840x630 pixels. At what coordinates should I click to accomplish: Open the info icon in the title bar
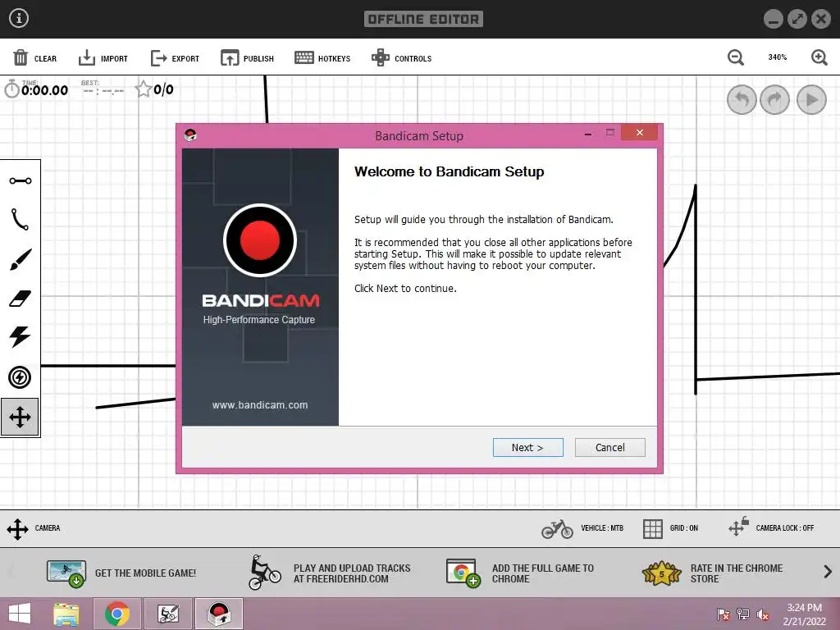pyautogui.click(x=19, y=18)
